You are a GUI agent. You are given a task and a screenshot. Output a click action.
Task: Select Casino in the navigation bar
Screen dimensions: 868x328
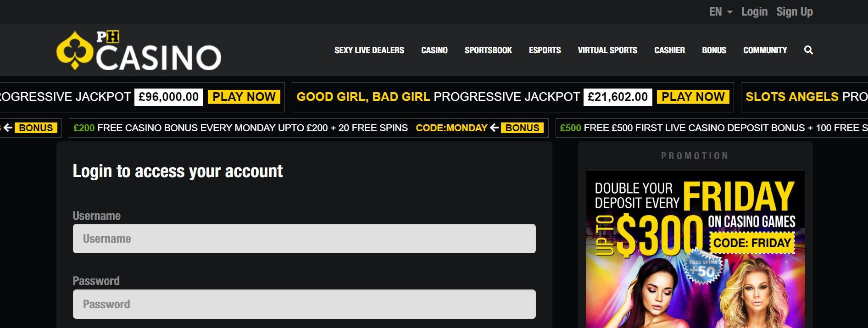pyautogui.click(x=434, y=50)
